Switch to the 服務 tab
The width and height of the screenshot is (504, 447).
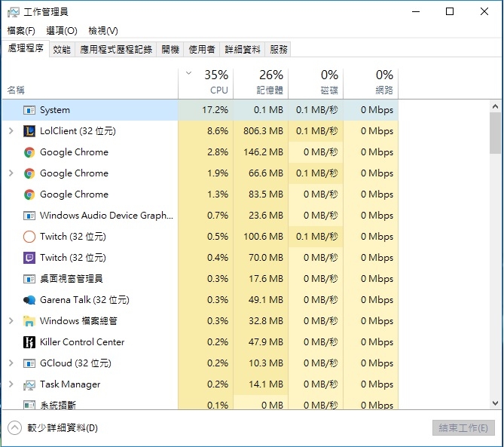278,50
